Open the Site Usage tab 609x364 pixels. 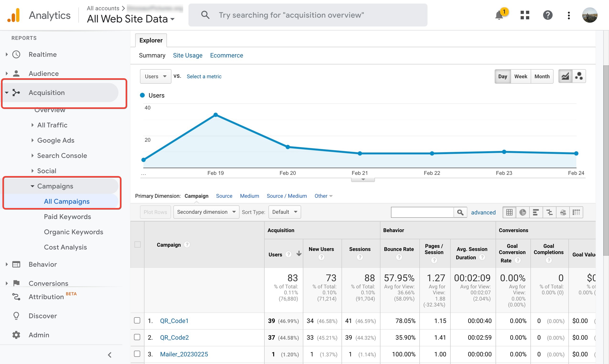[x=187, y=55]
